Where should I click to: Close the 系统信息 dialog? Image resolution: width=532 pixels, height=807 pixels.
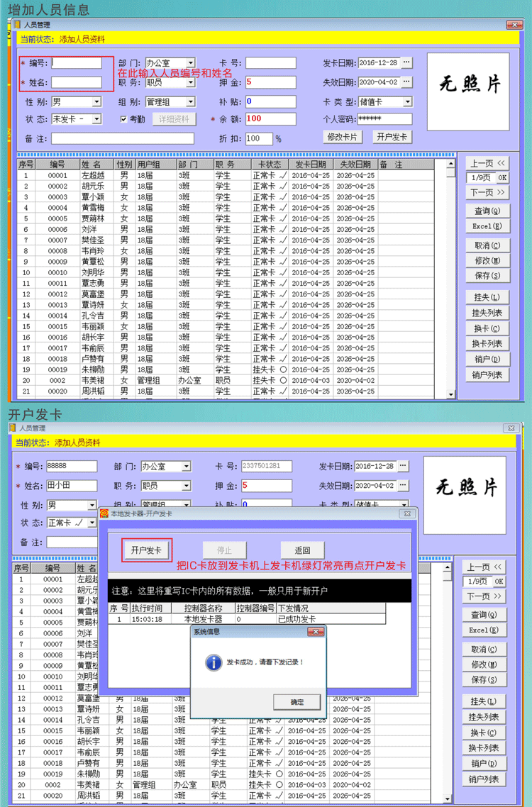(x=315, y=632)
